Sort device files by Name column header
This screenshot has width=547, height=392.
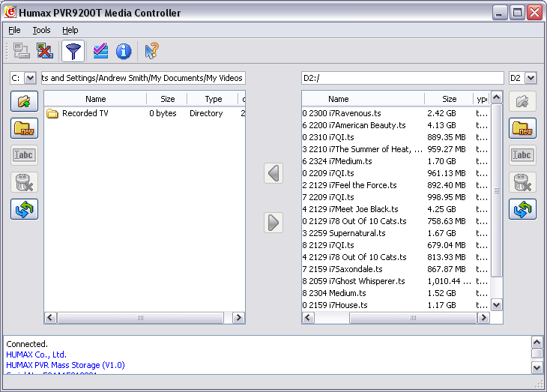(363, 99)
